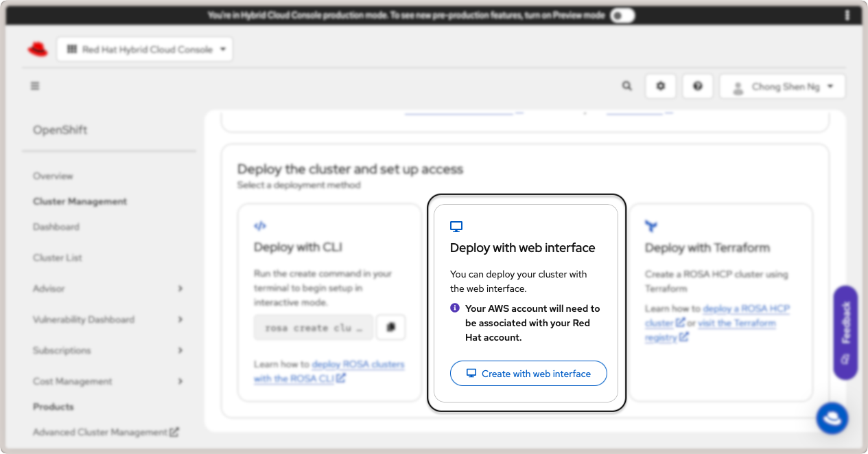Open the search magnifier icon
Screen dimensions: 868x454
(626, 87)
